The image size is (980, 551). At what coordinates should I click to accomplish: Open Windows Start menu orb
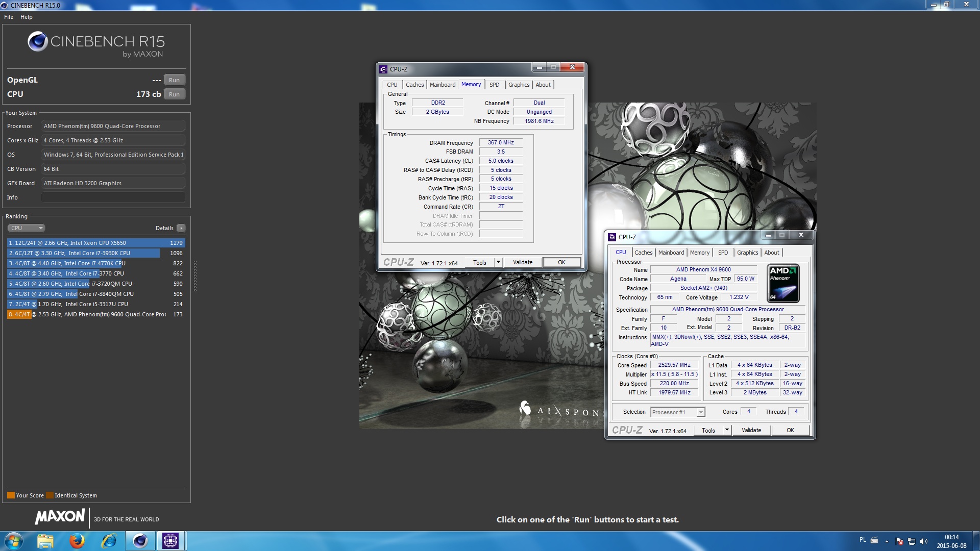tap(13, 541)
